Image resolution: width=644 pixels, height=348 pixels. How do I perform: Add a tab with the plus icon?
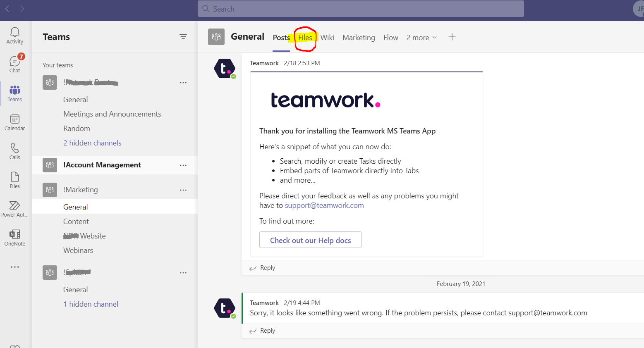tap(452, 37)
